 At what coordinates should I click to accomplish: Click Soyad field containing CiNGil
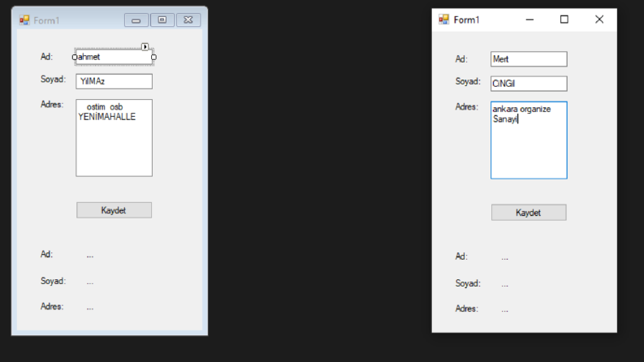[x=529, y=84]
